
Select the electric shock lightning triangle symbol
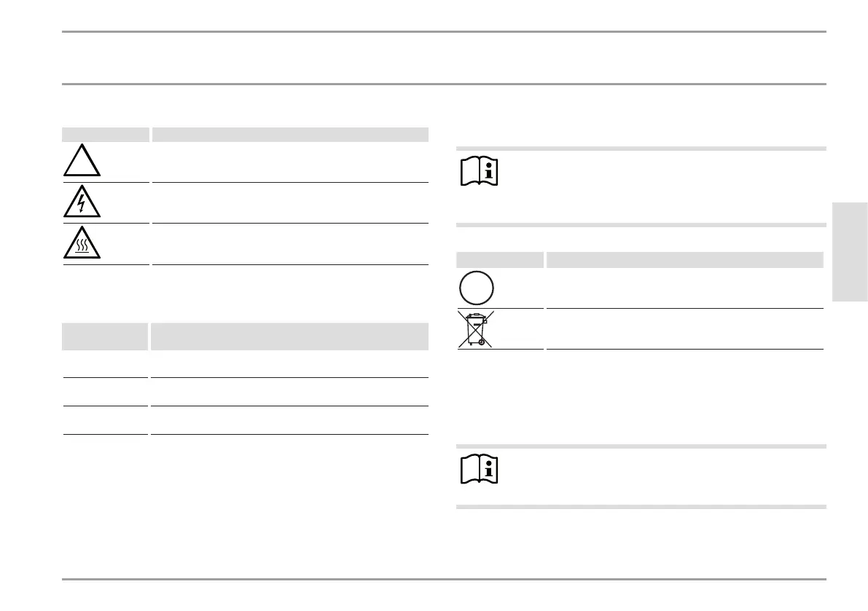click(x=82, y=201)
